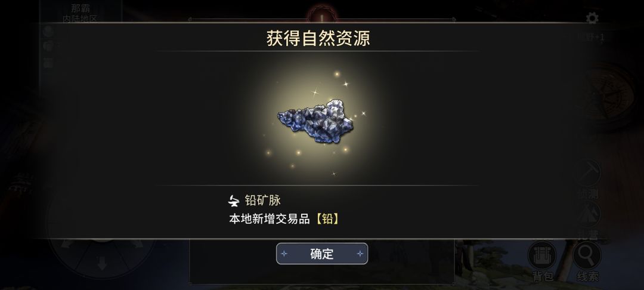This screenshot has height=290, width=644.
Task: Click the anvil icon beside 铅矿脉
Action: coord(234,200)
